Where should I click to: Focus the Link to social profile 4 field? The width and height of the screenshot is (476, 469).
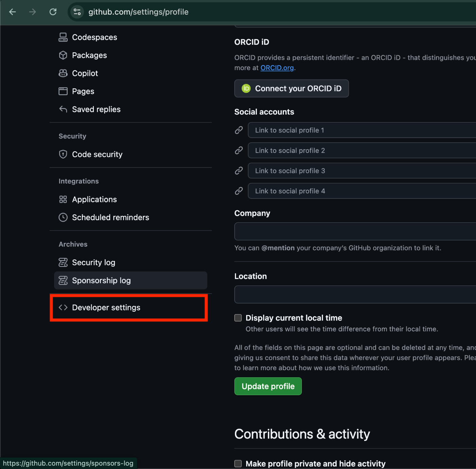coord(362,191)
